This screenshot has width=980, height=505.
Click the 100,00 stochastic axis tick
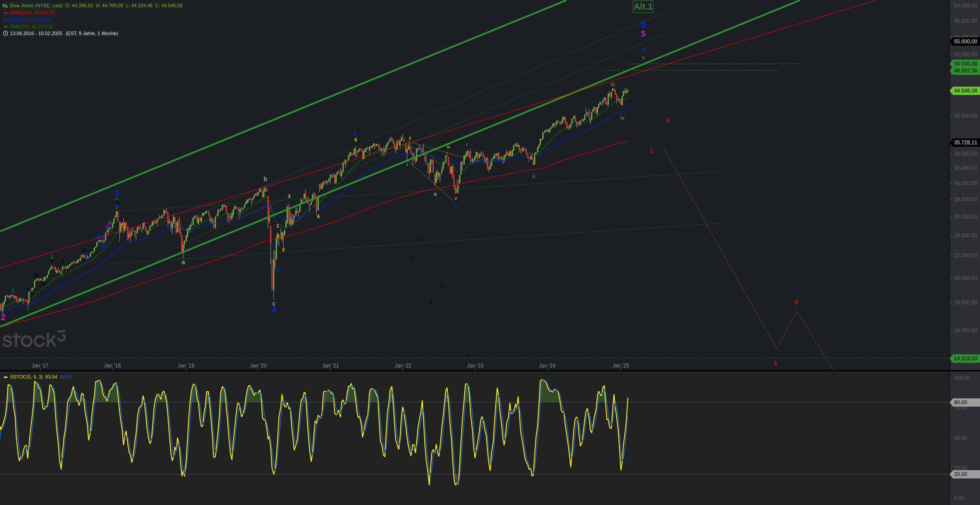coord(962,378)
